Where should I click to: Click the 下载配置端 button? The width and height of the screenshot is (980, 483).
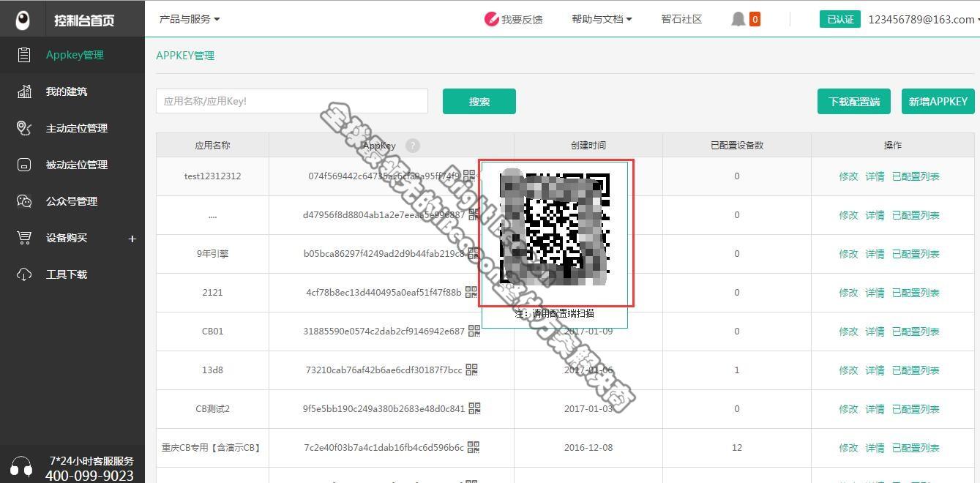pyautogui.click(x=854, y=102)
